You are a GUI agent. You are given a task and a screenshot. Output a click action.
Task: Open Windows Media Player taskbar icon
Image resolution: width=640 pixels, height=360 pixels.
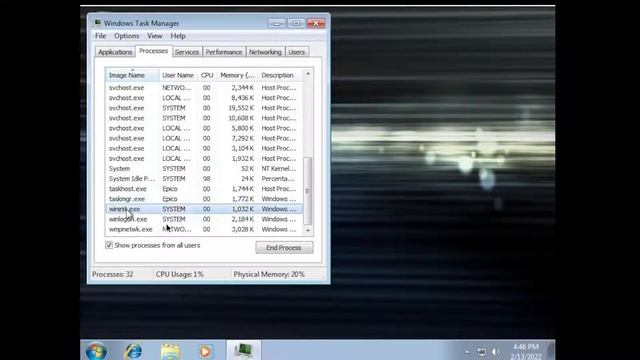(x=206, y=351)
